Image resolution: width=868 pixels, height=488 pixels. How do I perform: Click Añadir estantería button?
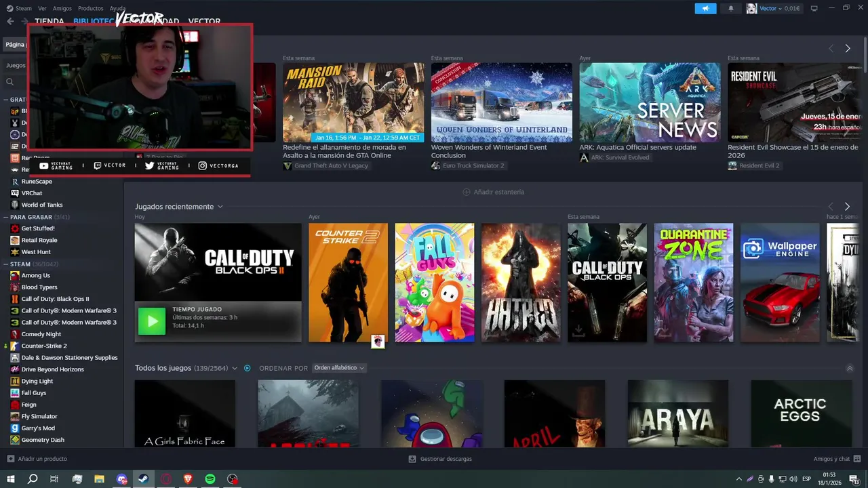point(493,192)
